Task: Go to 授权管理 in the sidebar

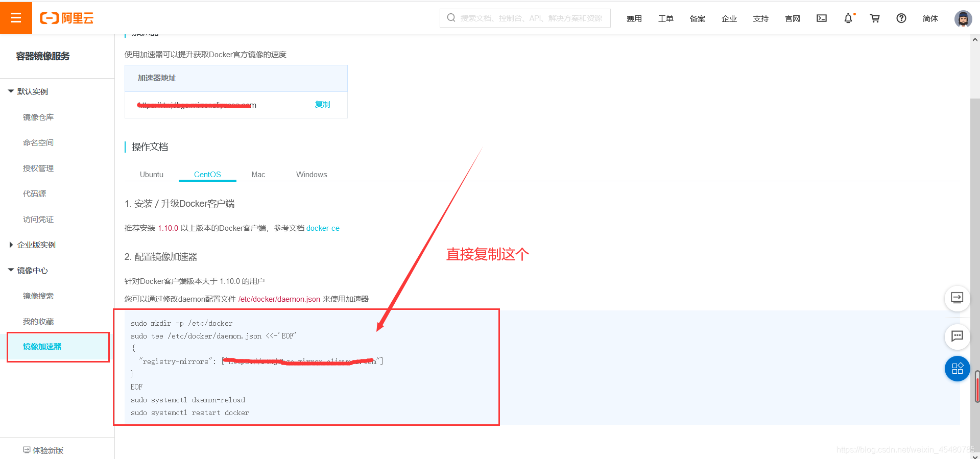Action: 38,168
